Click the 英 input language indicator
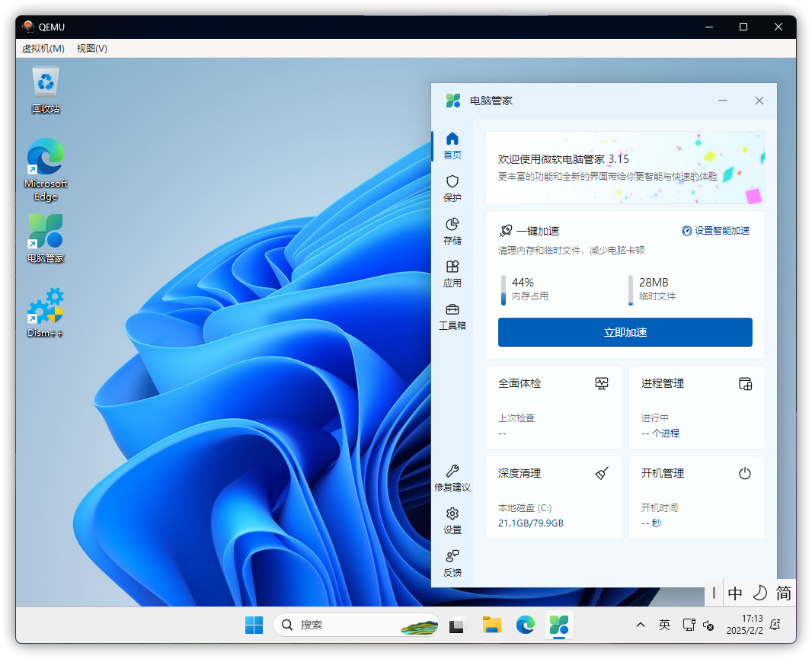The height and width of the screenshot is (659, 812). coord(664,625)
